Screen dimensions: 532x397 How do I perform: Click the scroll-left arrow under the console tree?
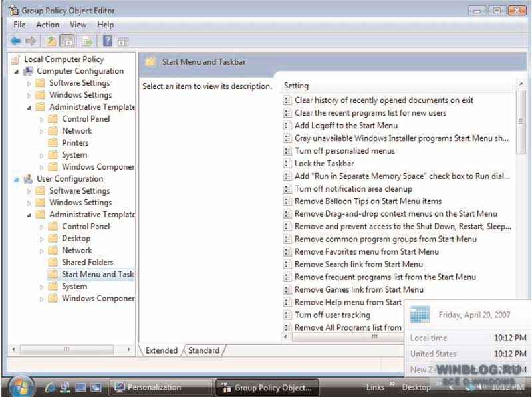tap(13, 349)
